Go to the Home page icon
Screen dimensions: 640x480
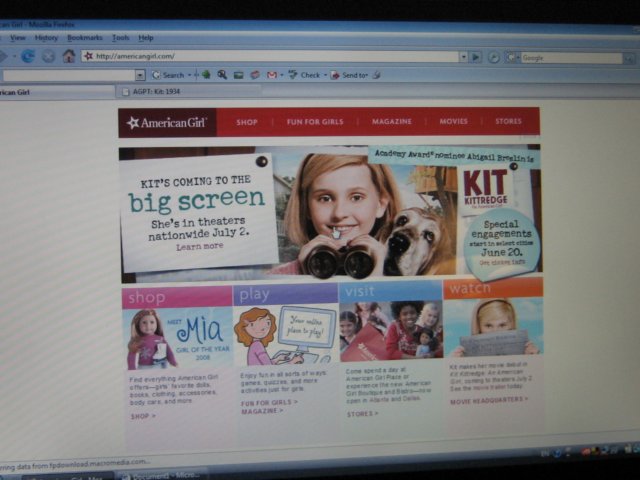[x=69, y=56]
